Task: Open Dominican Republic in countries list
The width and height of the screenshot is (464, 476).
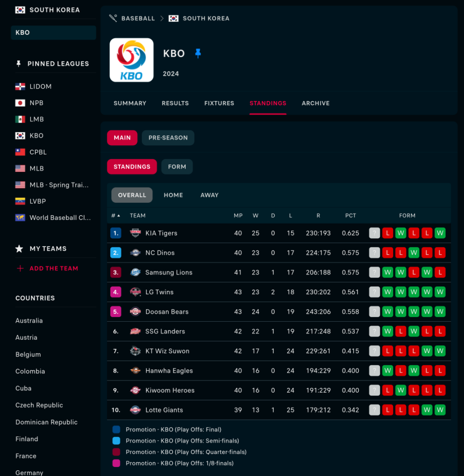Action: pyautogui.click(x=47, y=422)
